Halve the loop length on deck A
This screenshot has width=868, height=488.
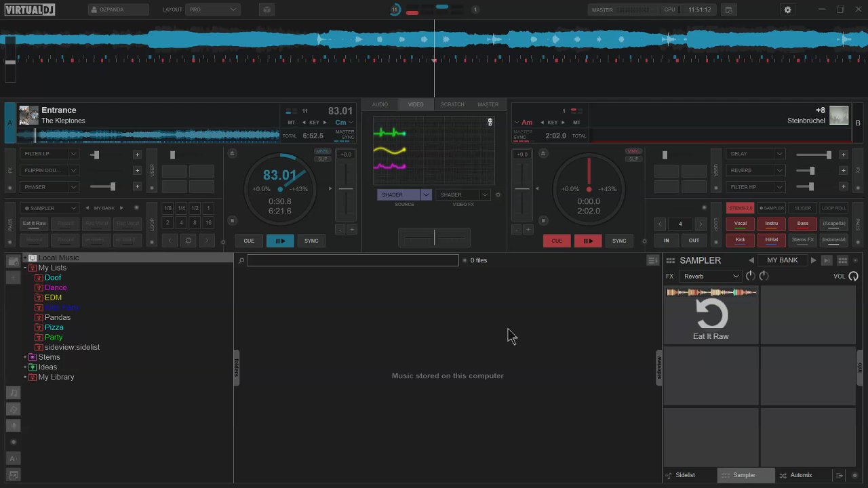click(170, 241)
